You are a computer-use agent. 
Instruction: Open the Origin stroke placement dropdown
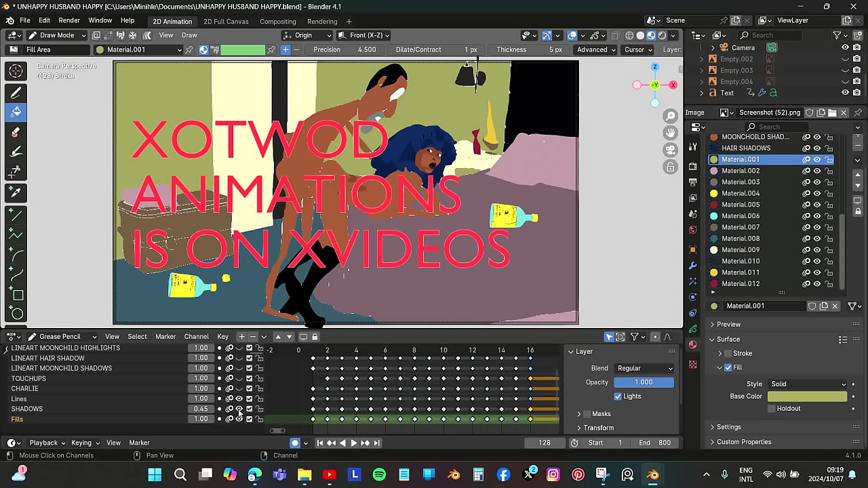[x=307, y=35]
